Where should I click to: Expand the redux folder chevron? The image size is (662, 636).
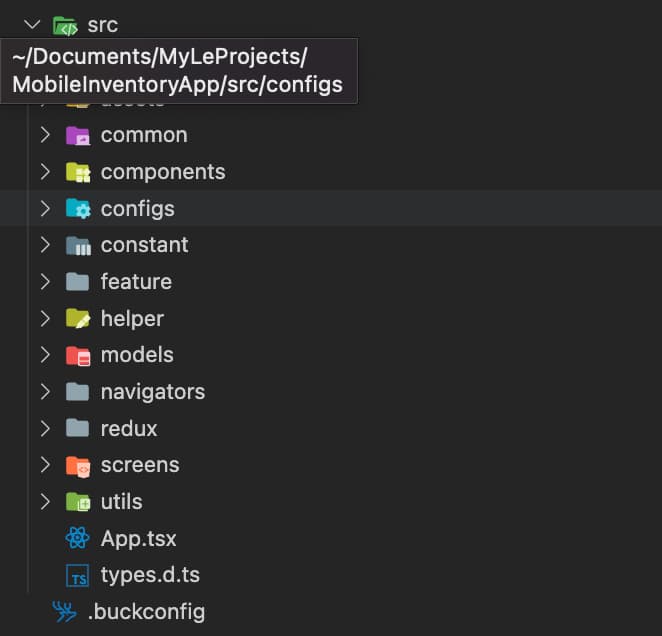pos(45,428)
